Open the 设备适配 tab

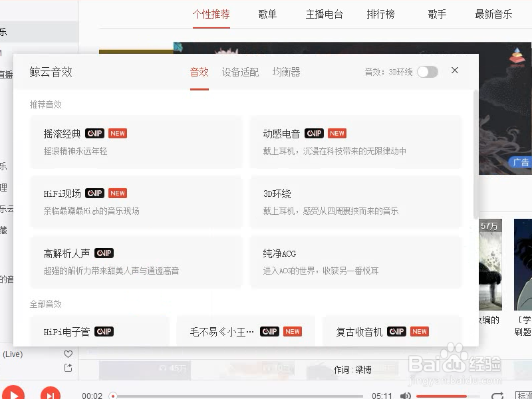[240, 72]
